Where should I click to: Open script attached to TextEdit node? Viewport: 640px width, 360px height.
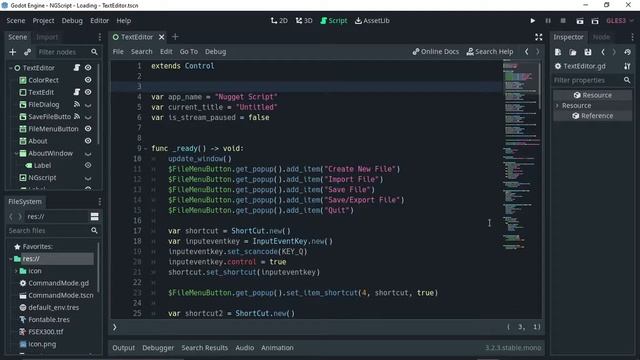77,92
